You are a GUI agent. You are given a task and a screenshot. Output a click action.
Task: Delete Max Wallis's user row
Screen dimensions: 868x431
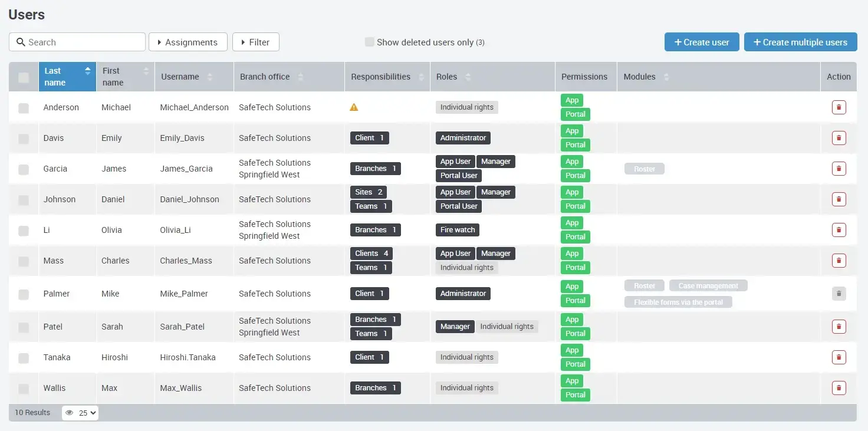coord(839,387)
